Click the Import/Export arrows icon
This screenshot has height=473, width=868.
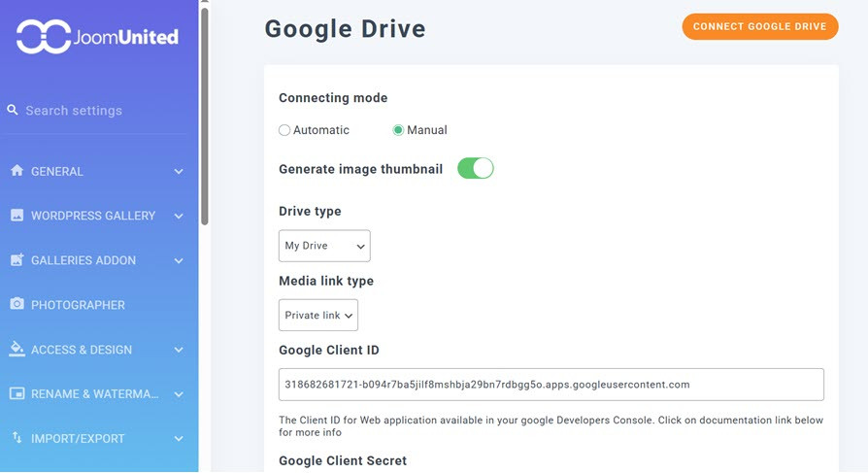pyautogui.click(x=17, y=438)
